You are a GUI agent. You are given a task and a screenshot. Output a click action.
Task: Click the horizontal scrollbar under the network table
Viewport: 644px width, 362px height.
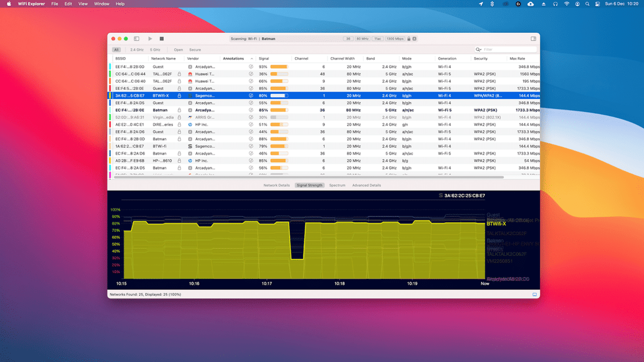308,177
